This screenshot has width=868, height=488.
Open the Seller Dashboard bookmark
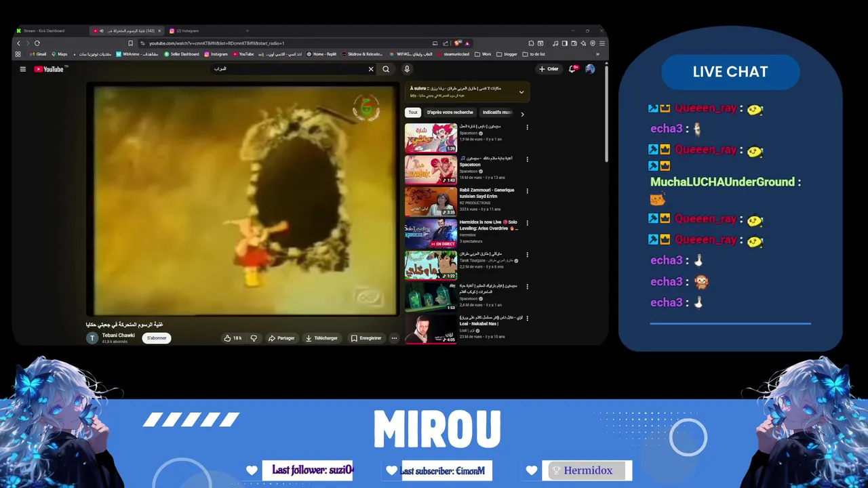point(182,54)
